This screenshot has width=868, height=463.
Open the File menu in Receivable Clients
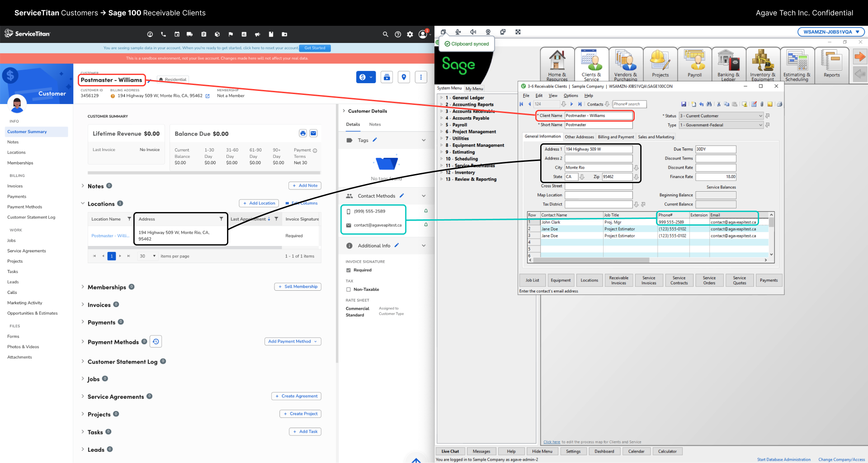click(x=526, y=95)
